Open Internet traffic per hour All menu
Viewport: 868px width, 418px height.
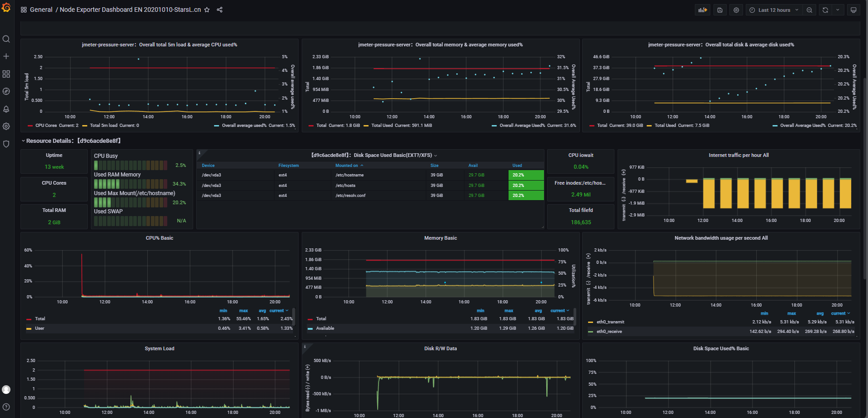(738, 155)
